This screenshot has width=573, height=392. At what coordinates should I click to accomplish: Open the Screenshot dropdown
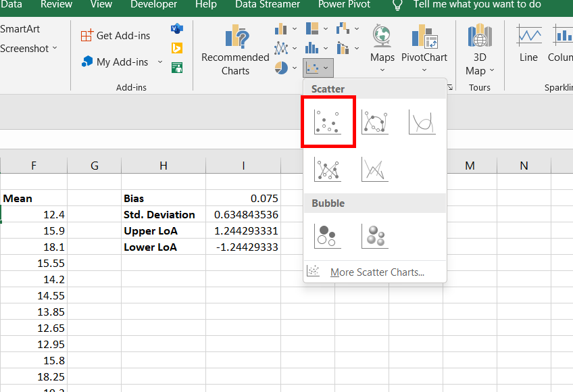click(x=28, y=48)
